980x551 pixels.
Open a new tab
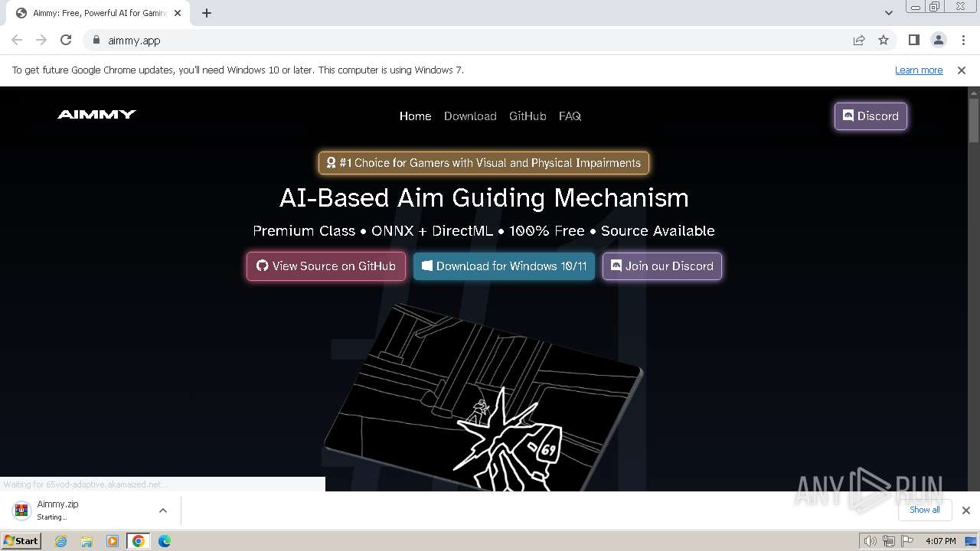click(x=207, y=13)
